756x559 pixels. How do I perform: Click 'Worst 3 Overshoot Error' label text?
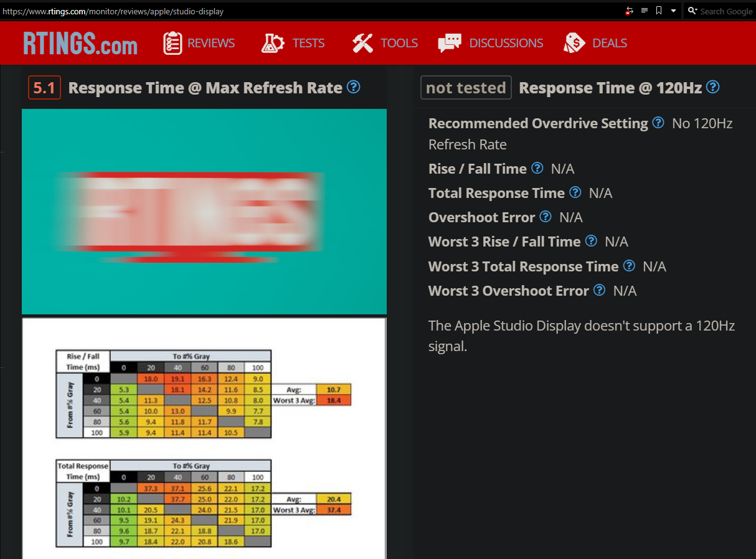pos(509,291)
